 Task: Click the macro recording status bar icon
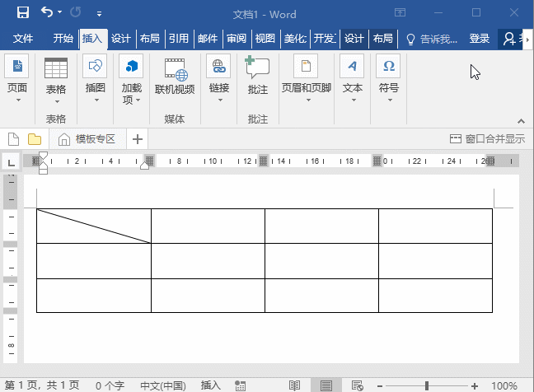(240, 385)
